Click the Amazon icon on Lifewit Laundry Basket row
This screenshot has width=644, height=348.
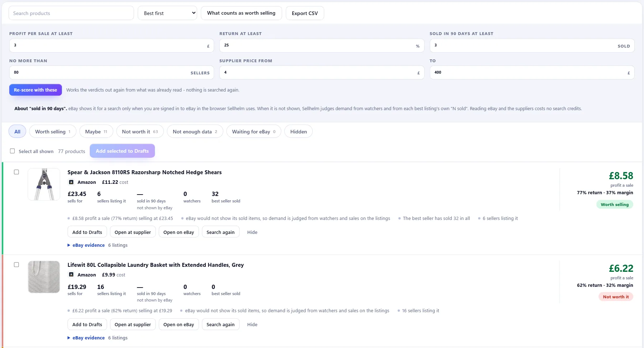click(71, 275)
